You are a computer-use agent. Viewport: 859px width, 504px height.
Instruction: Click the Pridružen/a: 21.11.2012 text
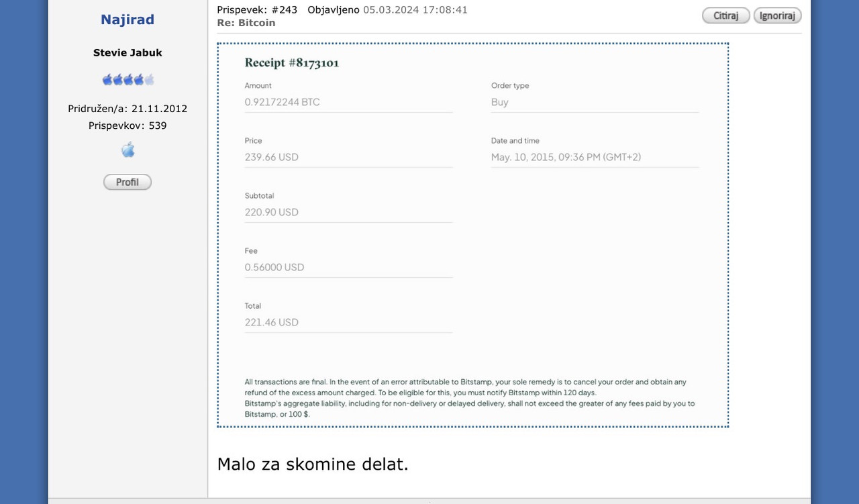[x=128, y=108]
